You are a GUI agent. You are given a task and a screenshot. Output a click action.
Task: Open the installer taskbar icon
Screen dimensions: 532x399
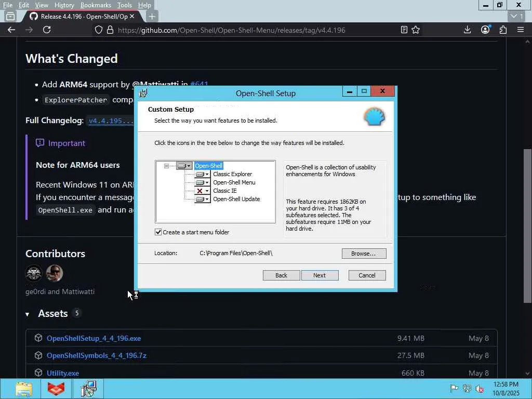(88, 389)
